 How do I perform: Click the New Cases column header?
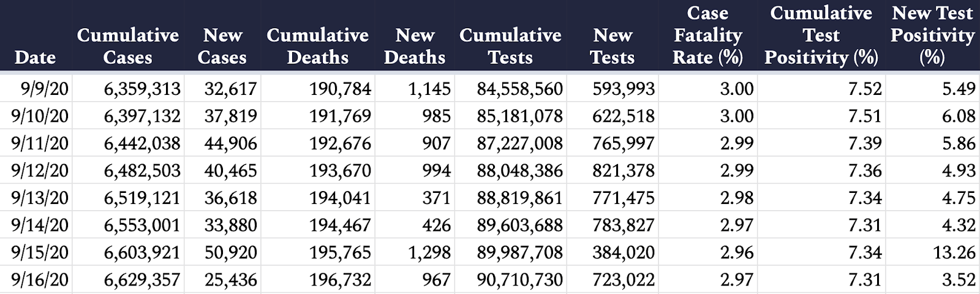point(222,46)
